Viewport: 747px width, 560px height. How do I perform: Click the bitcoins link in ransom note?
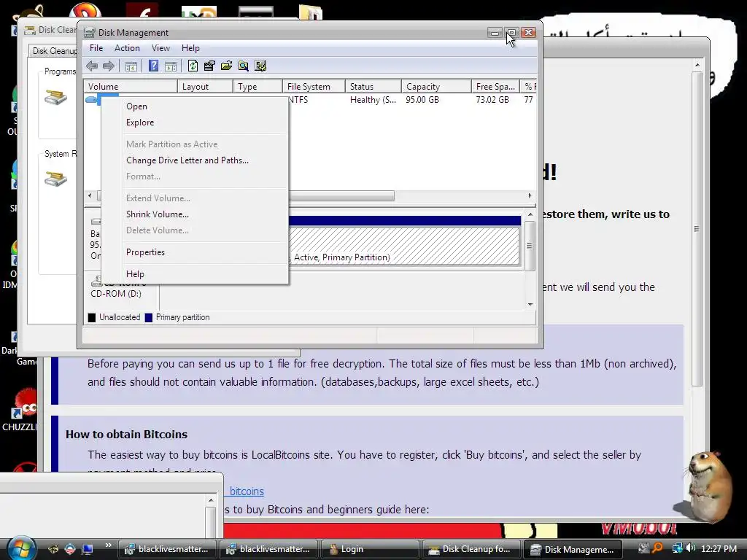tap(247, 491)
